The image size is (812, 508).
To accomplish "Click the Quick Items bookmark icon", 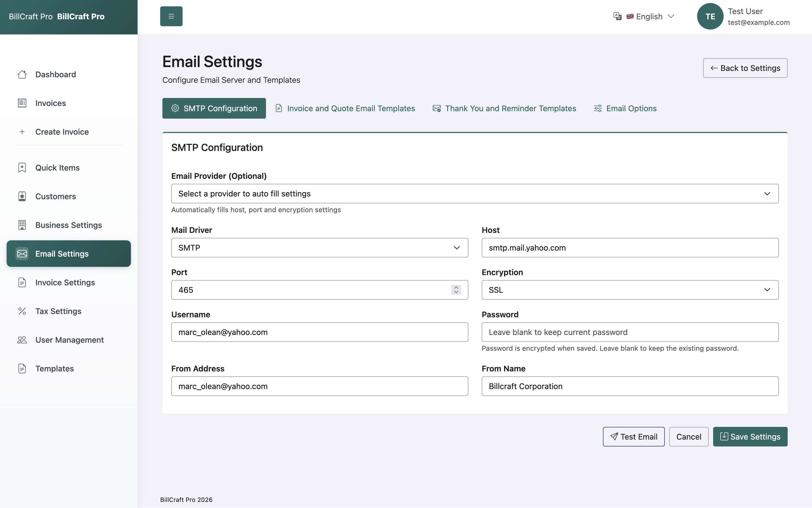I will 22,168.
